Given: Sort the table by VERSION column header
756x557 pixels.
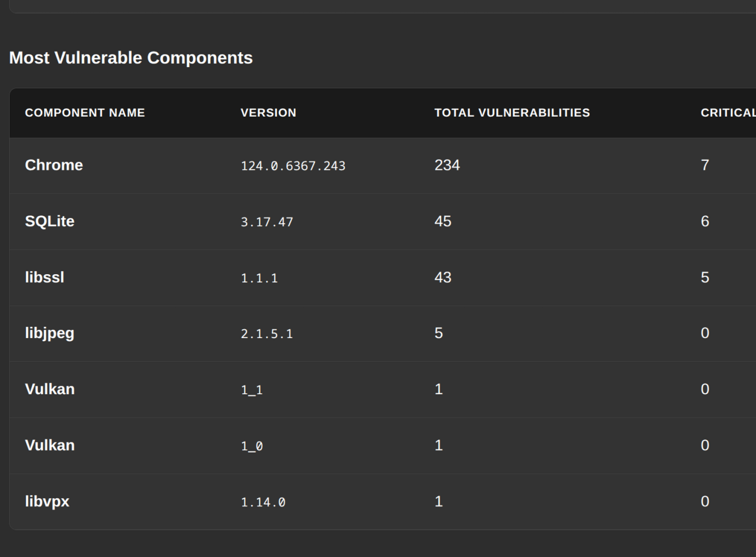Looking at the screenshot, I should (x=268, y=112).
